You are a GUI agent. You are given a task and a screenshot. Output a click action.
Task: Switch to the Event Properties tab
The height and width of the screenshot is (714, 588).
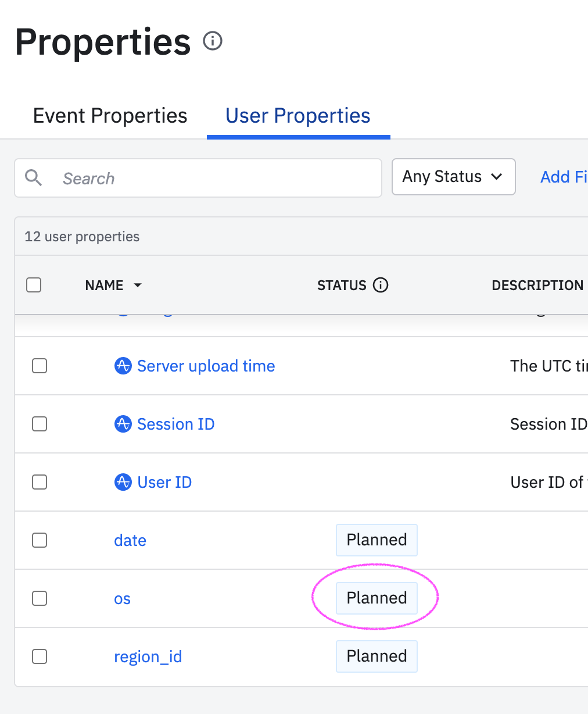[110, 116]
